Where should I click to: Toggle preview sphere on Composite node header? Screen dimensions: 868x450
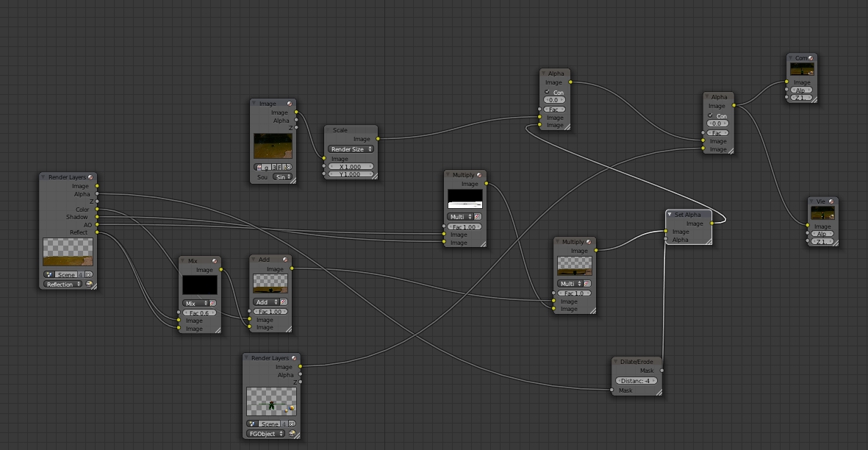[x=811, y=58]
